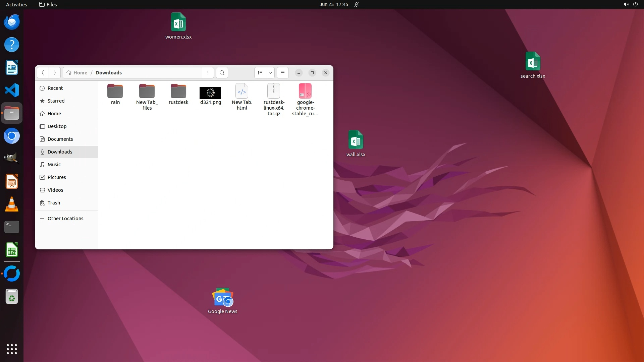Select the rain folder icon
This screenshot has height=362, width=644.
[115, 91]
